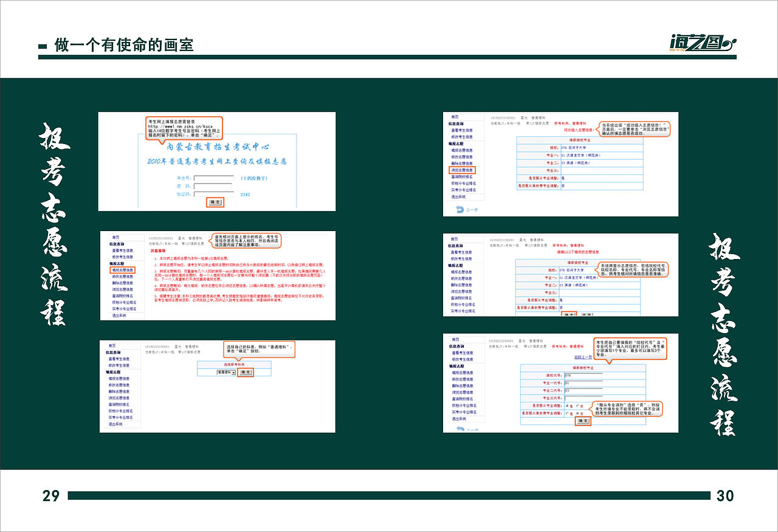Click the captcha number 2342

[x=245, y=195]
